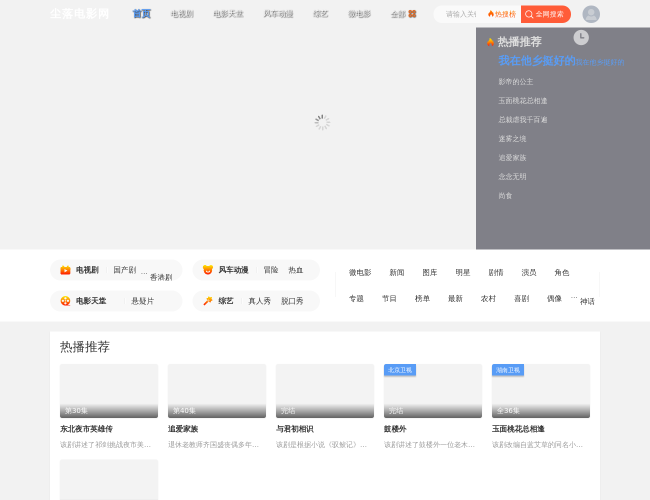The image size is (650, 500).
Task: Open the 全部 navigation menu
Action: tap(403, 14)
